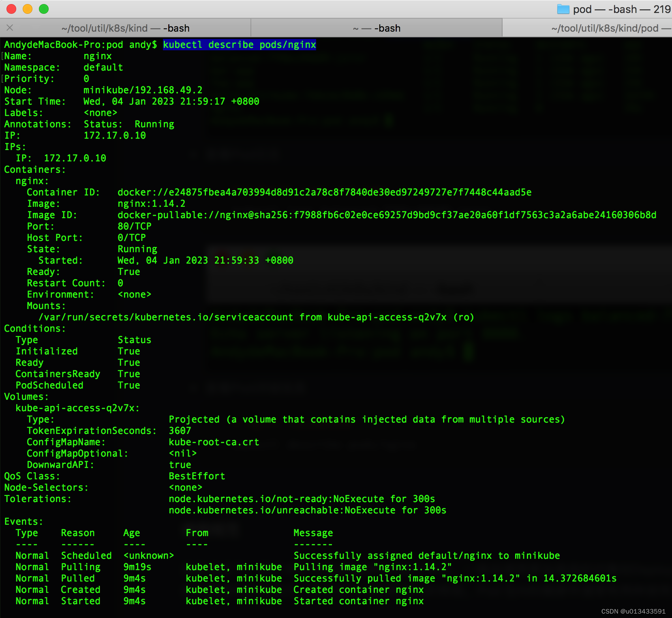The image size is (672, 618).
Task: Close the first terminal tab with X
Action: (x=10, y=28)
